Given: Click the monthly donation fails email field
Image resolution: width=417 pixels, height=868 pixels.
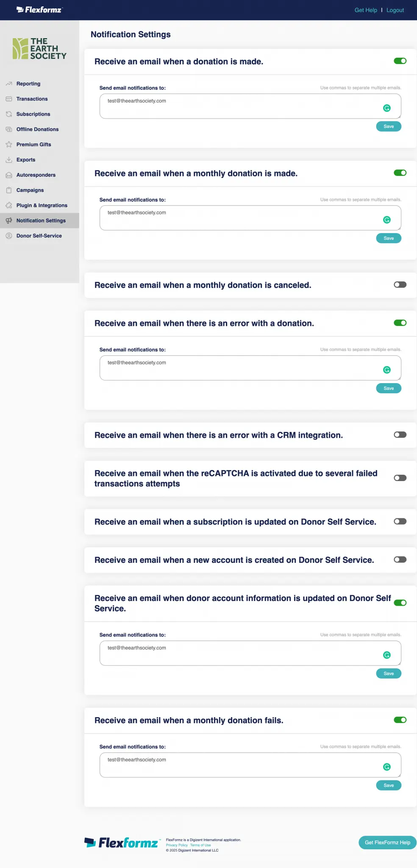Looking at the screenshot, I should pyautogui.click(x=242, y=765).
